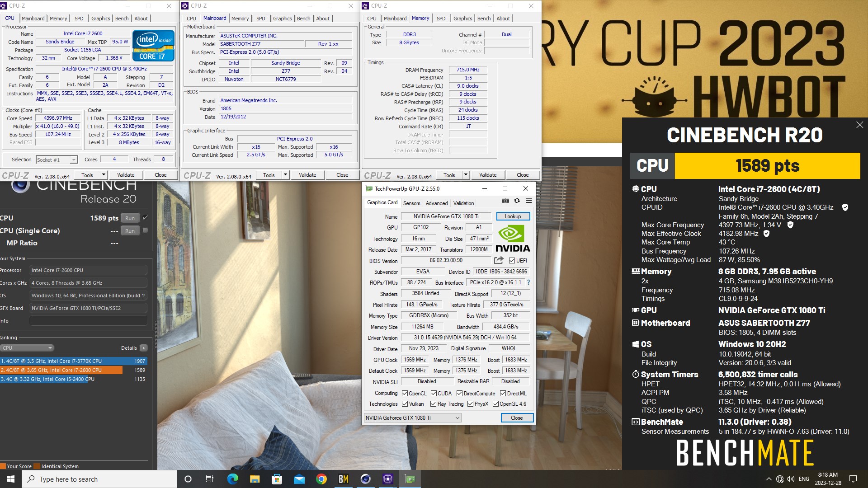Switch to GPU-Z taskbar icon
Image resolution: width=868 pixels, height=488 pixels.
coord(410,479)
